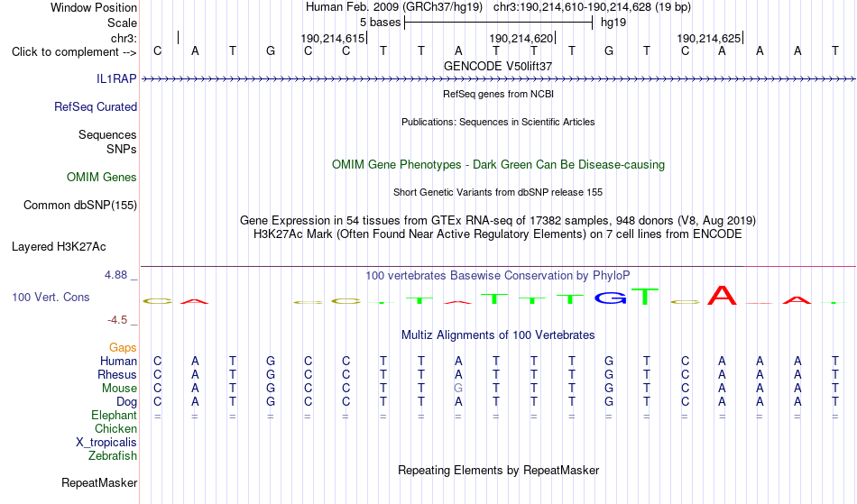Select the Zebrafish species label
The image size is (857, 504).
113,455
